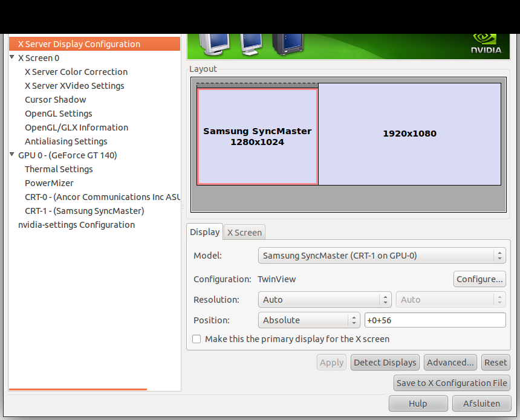Select X Server Display Configuration in sidebar

coord(94,44)
